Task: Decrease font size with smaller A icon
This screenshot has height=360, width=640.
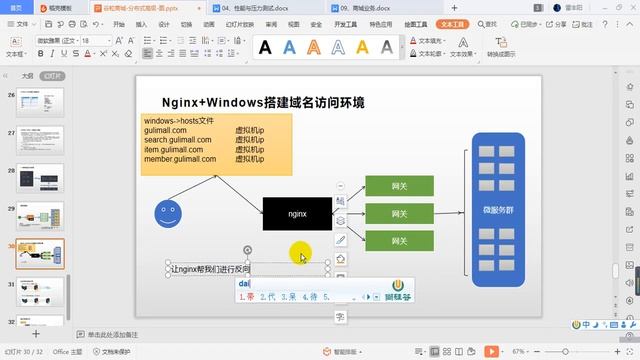Action: [x=131, y=40]
